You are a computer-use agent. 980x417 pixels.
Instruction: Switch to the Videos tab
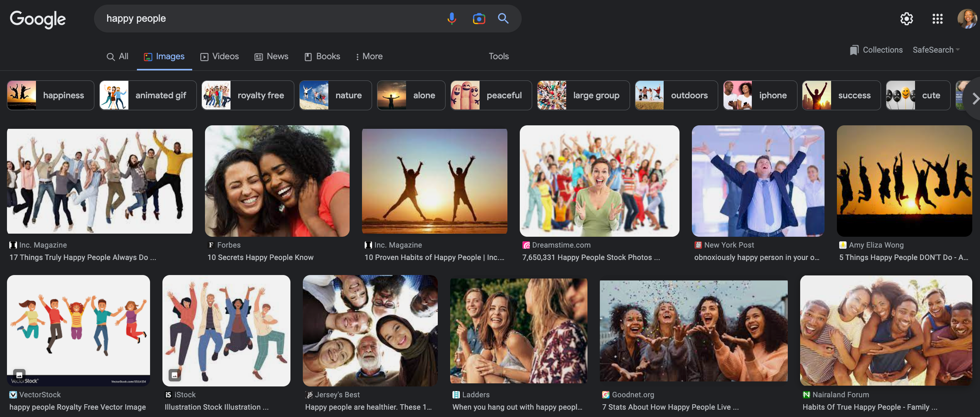219,56
